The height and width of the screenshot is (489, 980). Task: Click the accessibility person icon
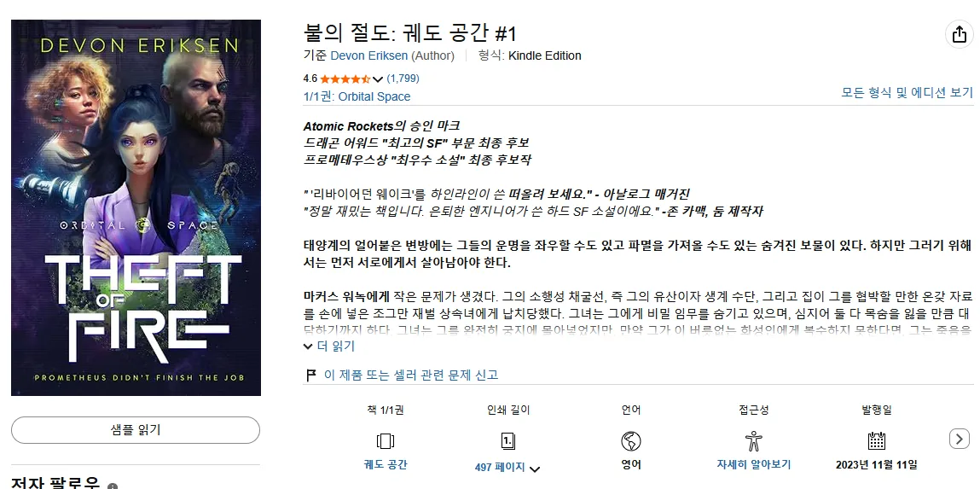tap(754, 441)
